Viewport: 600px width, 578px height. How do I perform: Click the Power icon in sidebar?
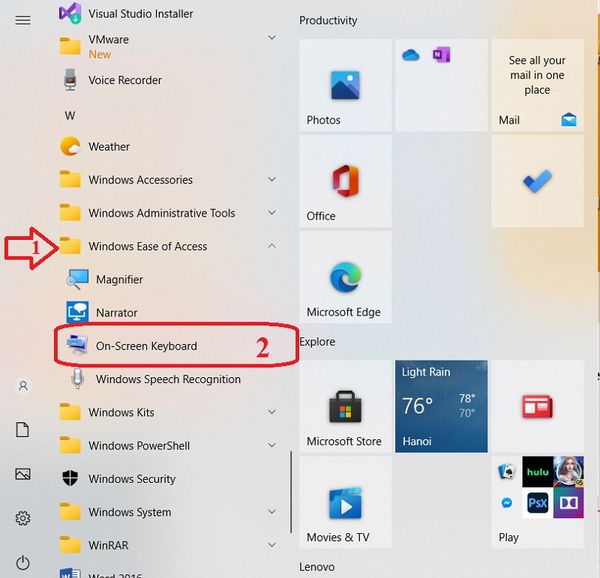(23, 563)
